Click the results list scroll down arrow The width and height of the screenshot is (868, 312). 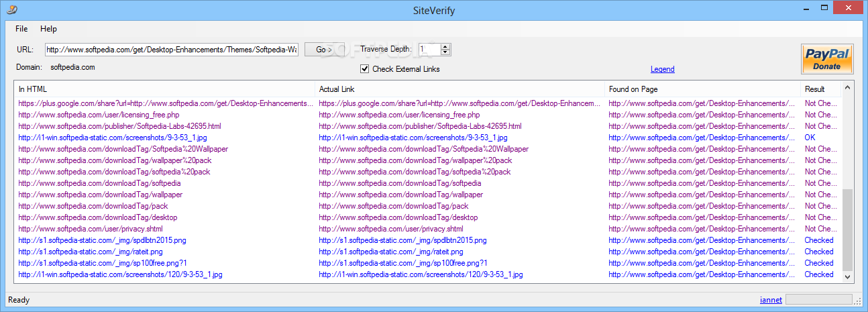(848, 276)
